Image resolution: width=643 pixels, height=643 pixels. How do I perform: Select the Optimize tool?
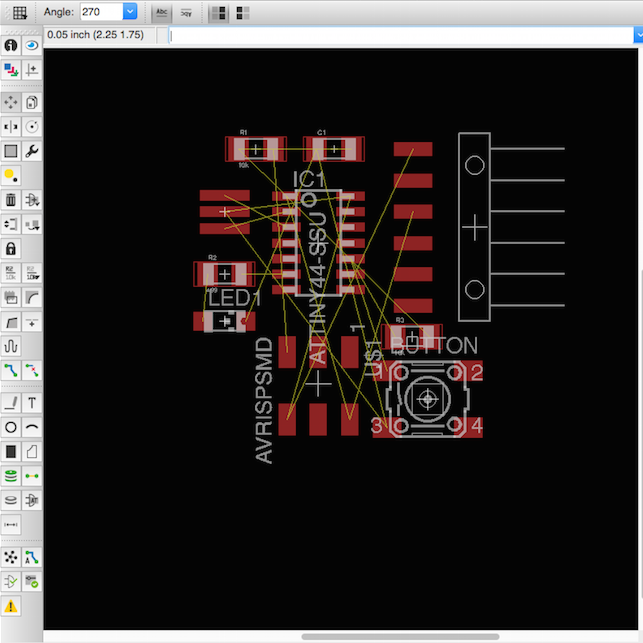[32, 322]
